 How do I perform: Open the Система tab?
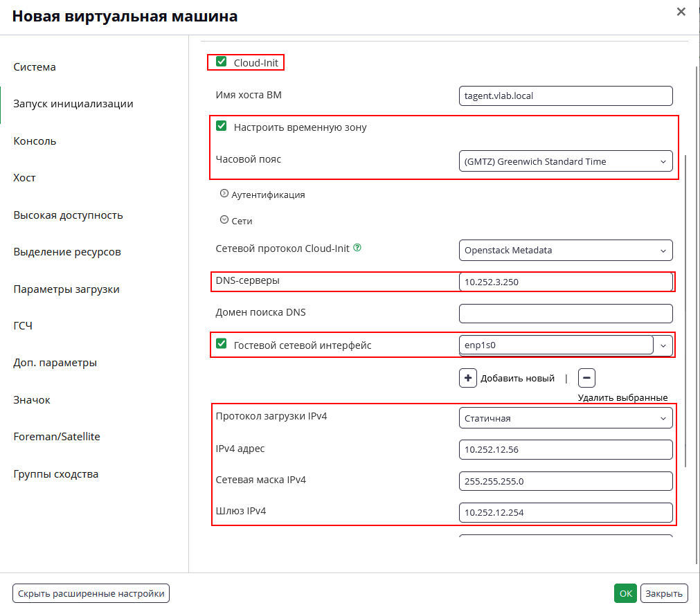click(x=35, y=67)
